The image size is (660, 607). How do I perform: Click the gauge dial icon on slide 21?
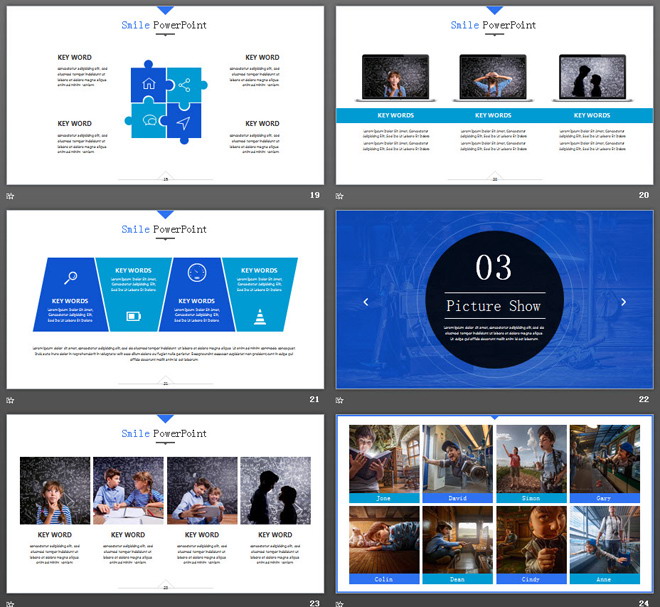(197, 273)
